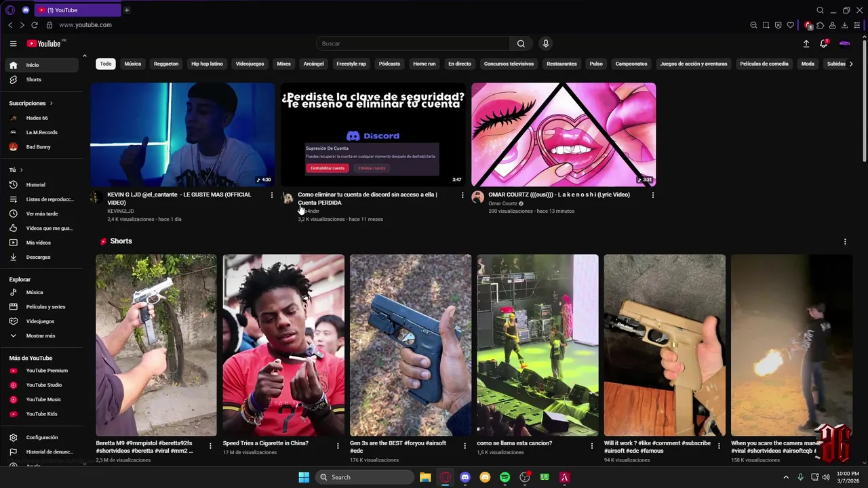Go back with browser back arrow
Viewport: 868px width, 488px height.
[10, 25]
